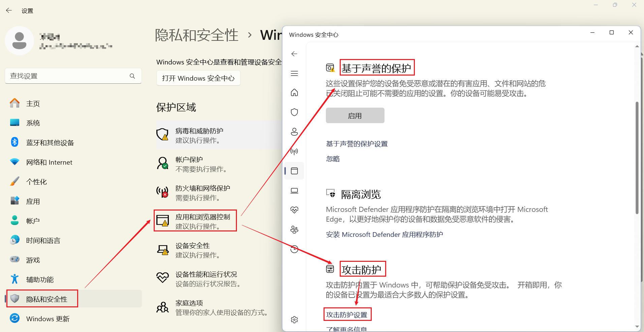
Task: Open the hamburger menu in Windows Security
Action: click(x=294, y=74)
